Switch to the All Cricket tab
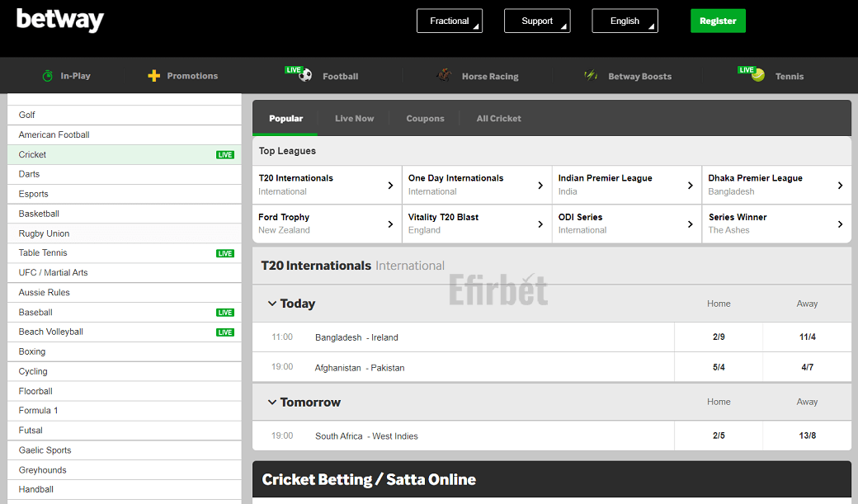 click(498, 118)
